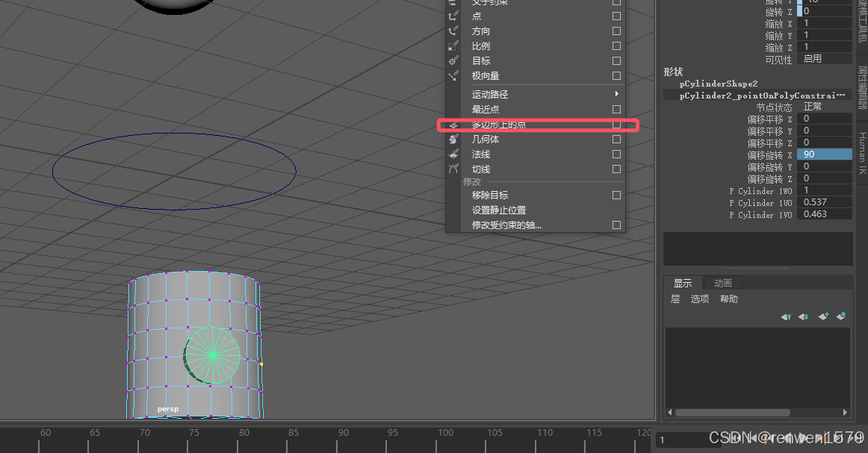This screenshot has height=453, width=868.
Task: Create a new empty display layer
Action: (823, 316)
